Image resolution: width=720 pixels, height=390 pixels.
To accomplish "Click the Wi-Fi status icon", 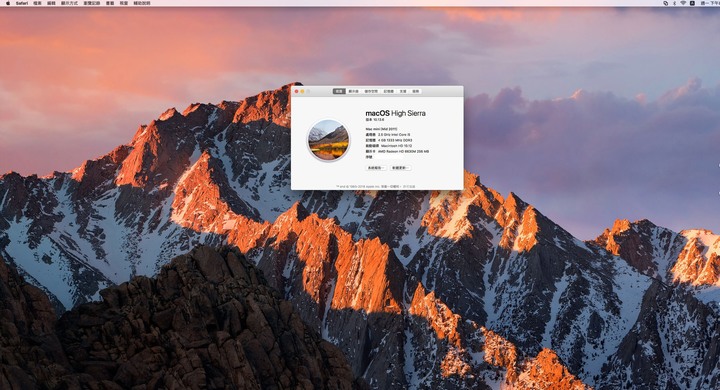I will [x=683, y=3].
